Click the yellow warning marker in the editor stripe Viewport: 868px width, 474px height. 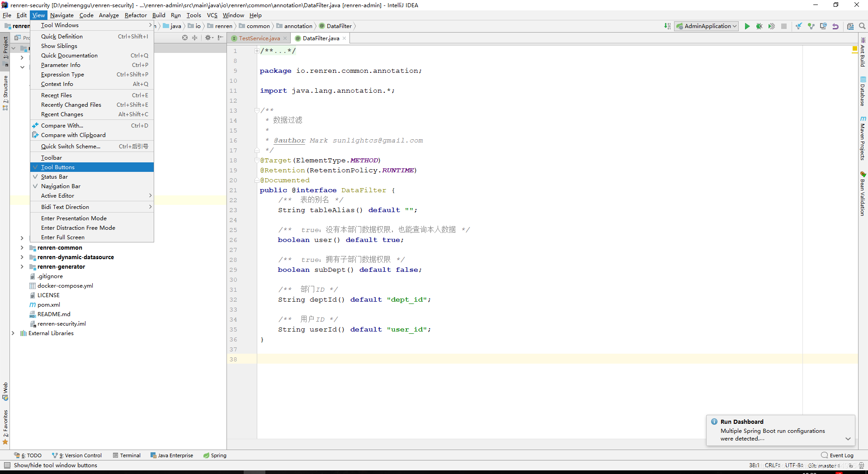pos(854,48)
